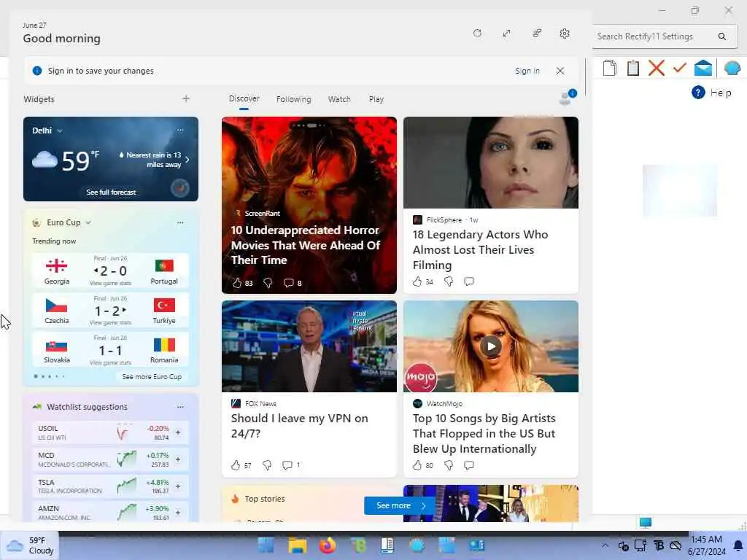Play the WatchMojo video
The width and height of the screenshot is (747, 560).
491,346
